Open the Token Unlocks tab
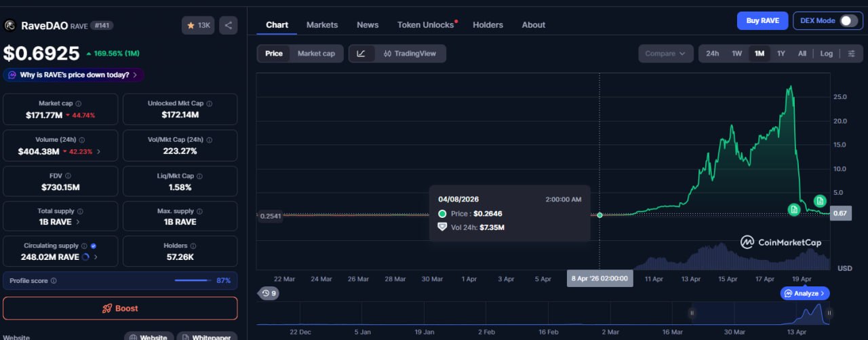This screenshot has width=868, height=340. 425,24
